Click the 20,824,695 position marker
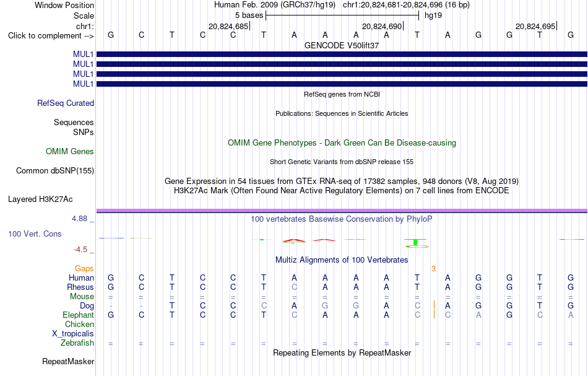The height and width of the screenshot is (376, 588). pos(535,26)
